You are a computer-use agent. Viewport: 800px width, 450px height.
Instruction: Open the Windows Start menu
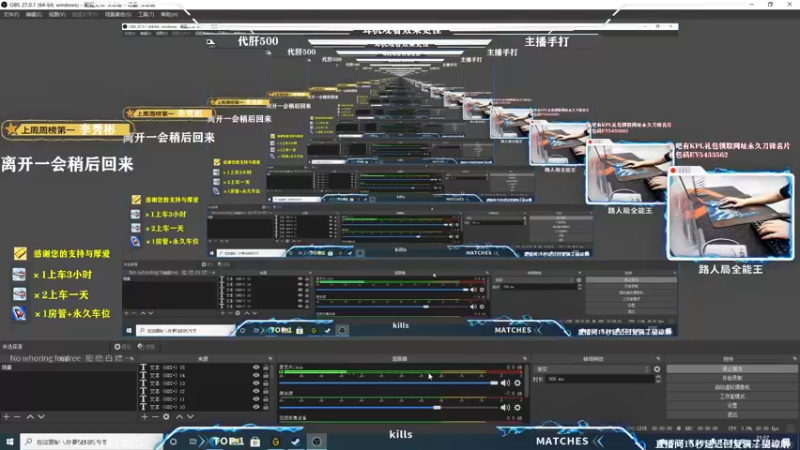click(x=10, y=441)
